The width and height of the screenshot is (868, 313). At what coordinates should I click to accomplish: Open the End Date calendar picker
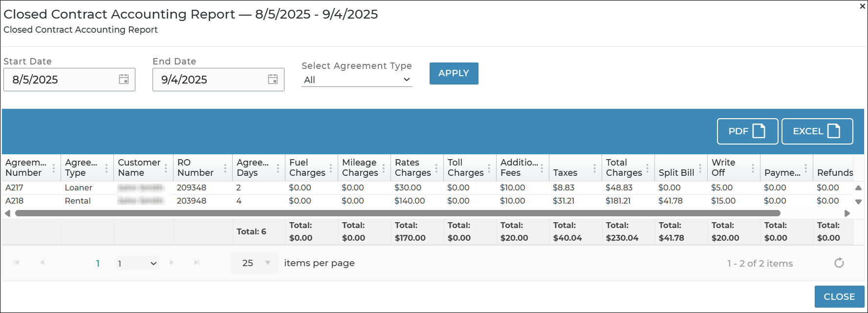point(273,80)
